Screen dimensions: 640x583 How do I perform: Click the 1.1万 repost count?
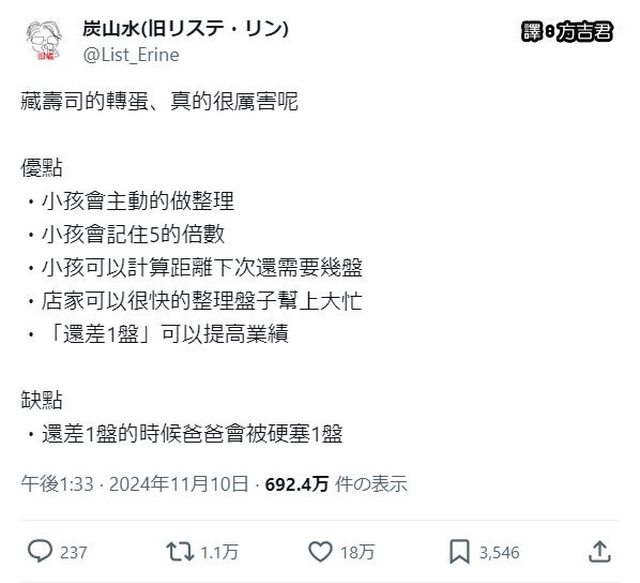click(213, 551)
